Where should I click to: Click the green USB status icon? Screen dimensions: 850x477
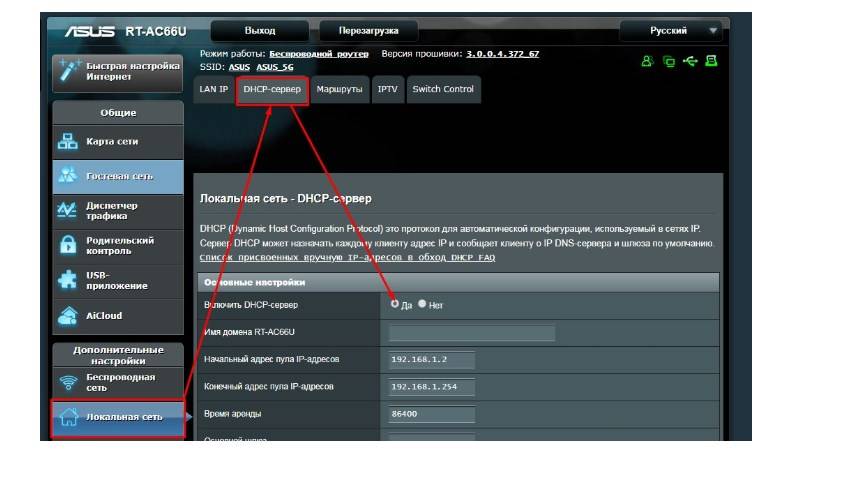point(690,61)
